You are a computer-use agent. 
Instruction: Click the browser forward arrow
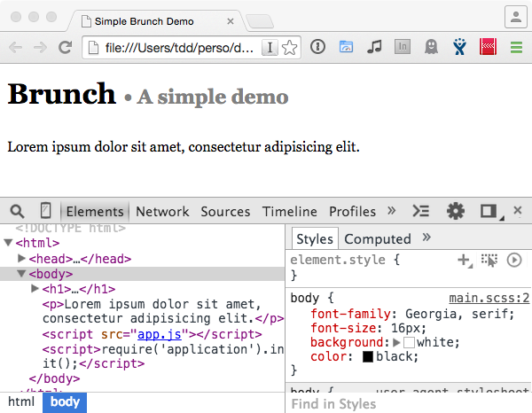tap(40, 48)
